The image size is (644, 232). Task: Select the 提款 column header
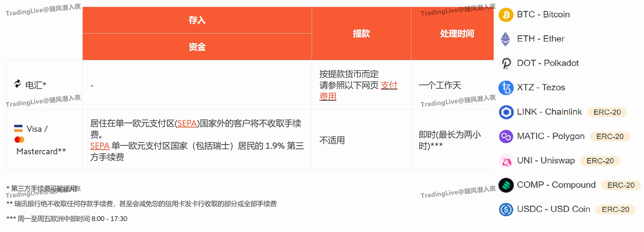coord(361,34)
